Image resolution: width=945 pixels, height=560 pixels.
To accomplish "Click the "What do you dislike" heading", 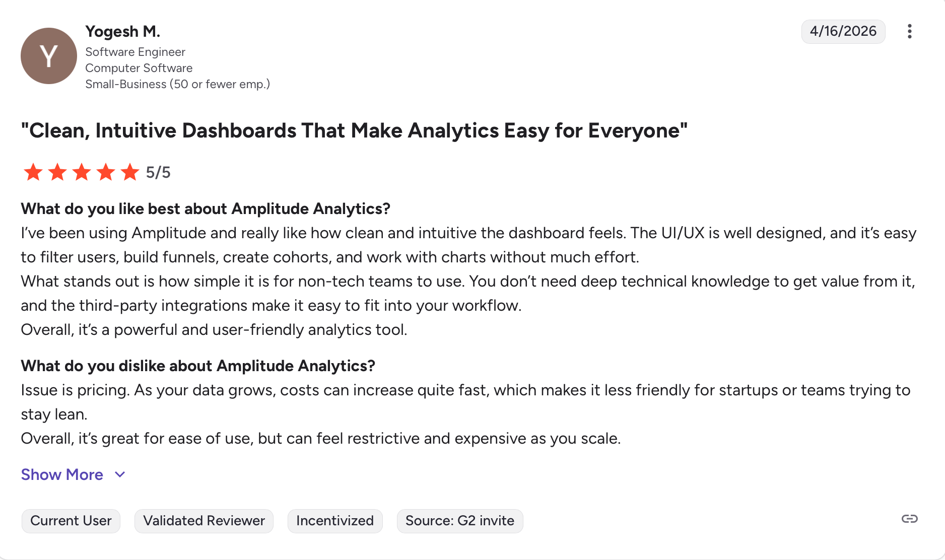I will pos(197,366).
